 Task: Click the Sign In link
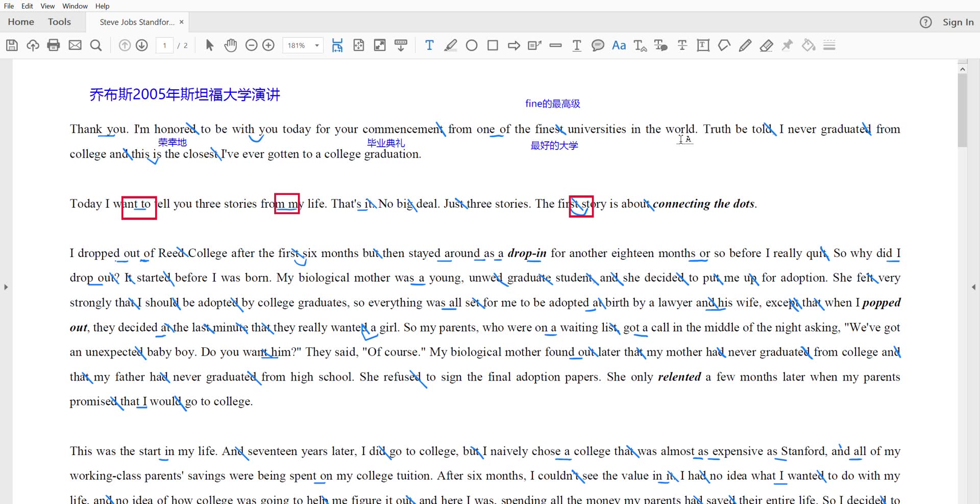click(958, 22)
